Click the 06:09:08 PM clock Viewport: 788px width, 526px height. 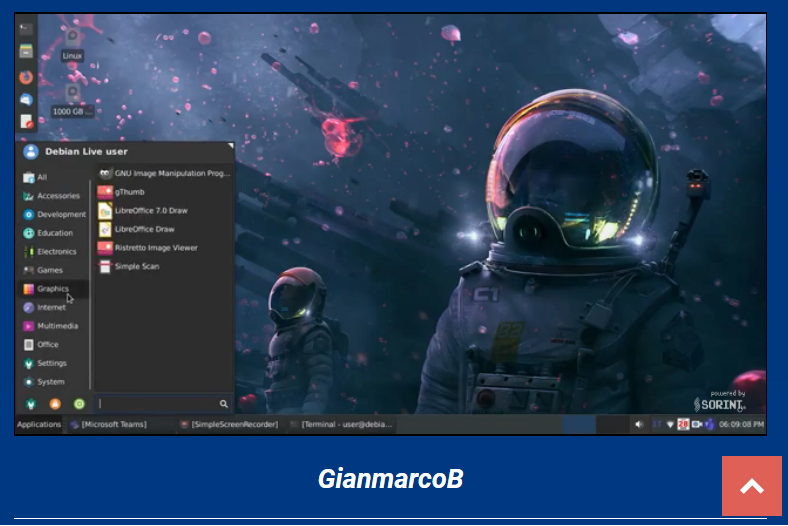coord(741,425)
